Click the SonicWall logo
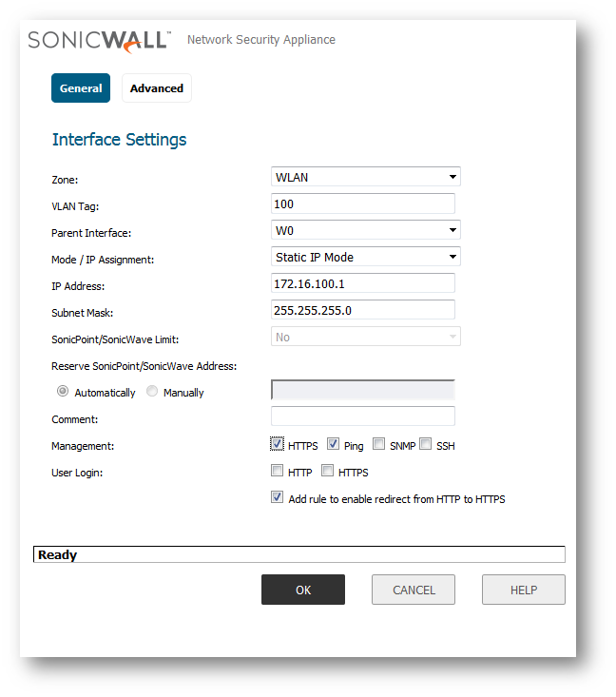The height and width of the screenshot is (697, 616). [100, 40]
